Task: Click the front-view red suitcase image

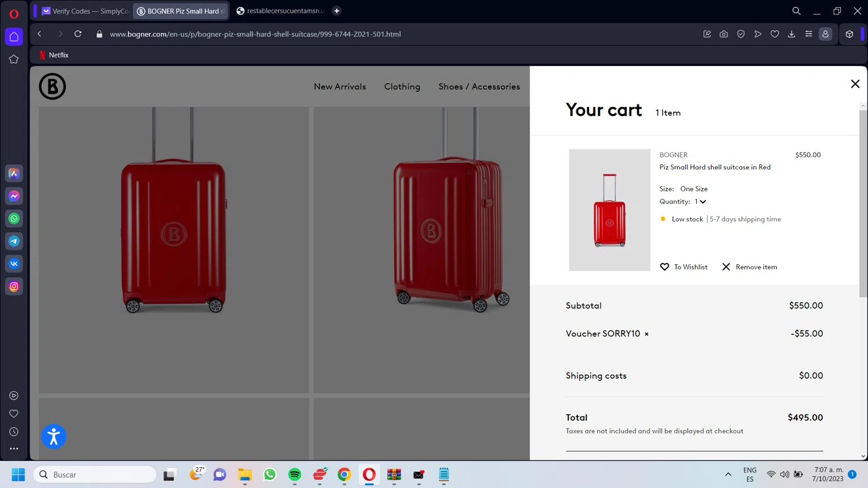Action: (x=174, y=250)
